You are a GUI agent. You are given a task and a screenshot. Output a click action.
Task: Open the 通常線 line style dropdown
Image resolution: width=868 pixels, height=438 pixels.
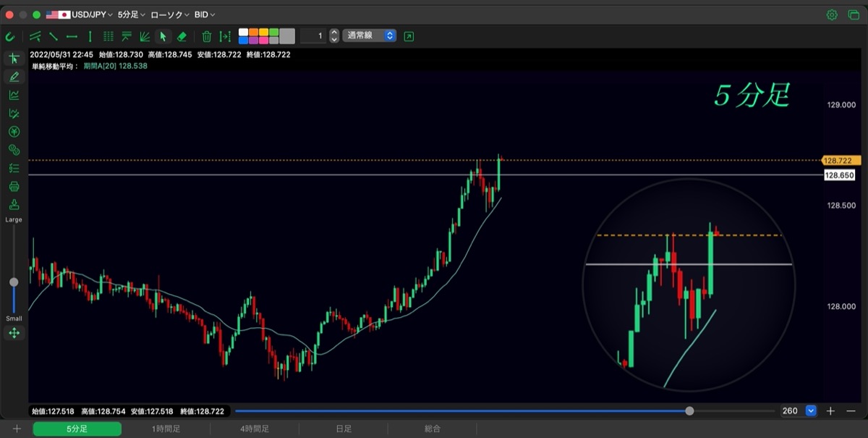pos(370,35)
